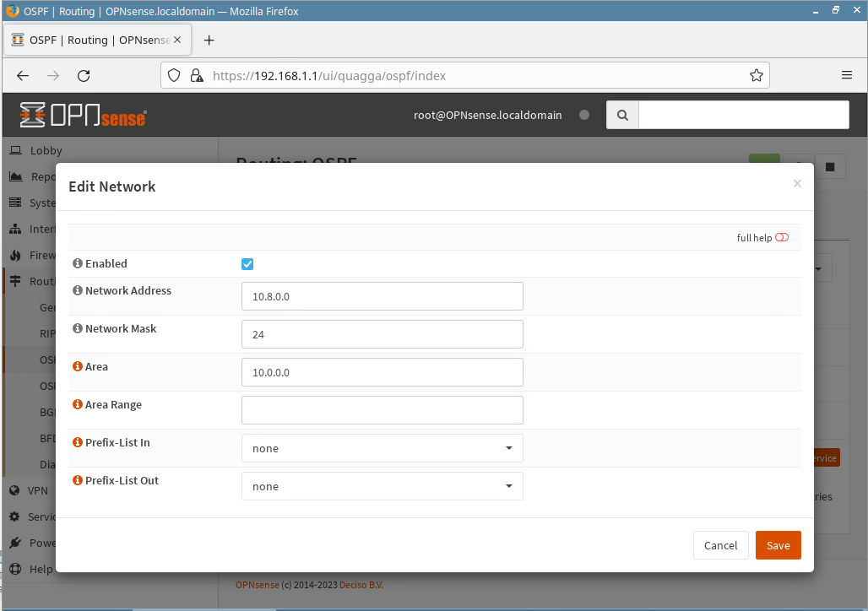The width and height of the screenshot is (868, 611).
Task: Cancel editing the network
Action: coord(720,545)
